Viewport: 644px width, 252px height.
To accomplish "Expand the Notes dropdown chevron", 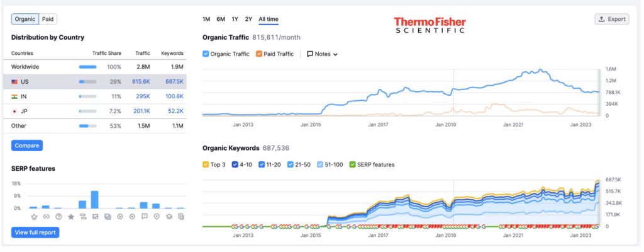I will [336, 54].
